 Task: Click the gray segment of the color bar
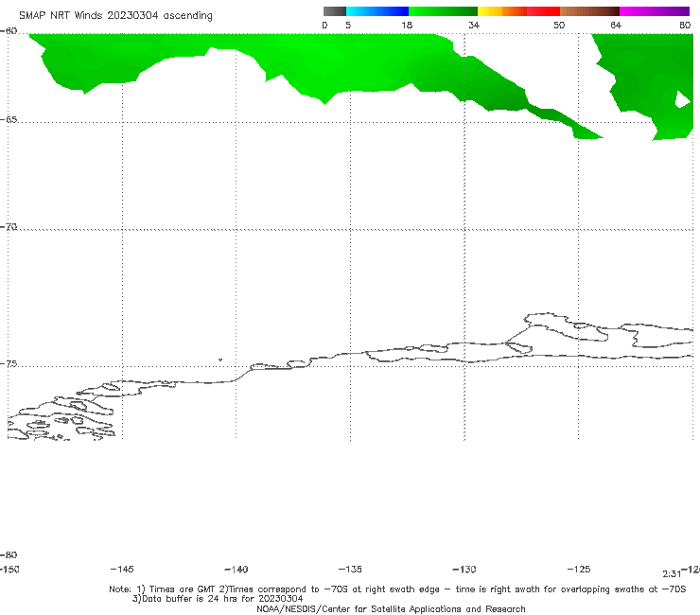[334, 11]
